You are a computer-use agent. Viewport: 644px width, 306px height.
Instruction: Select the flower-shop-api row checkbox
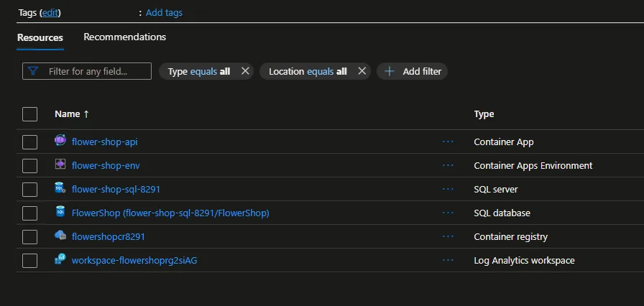pos(29,142)
